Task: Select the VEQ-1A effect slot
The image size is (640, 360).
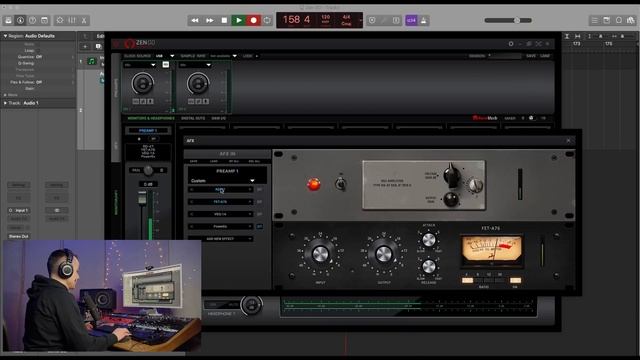Action: (x=220, y=214)
